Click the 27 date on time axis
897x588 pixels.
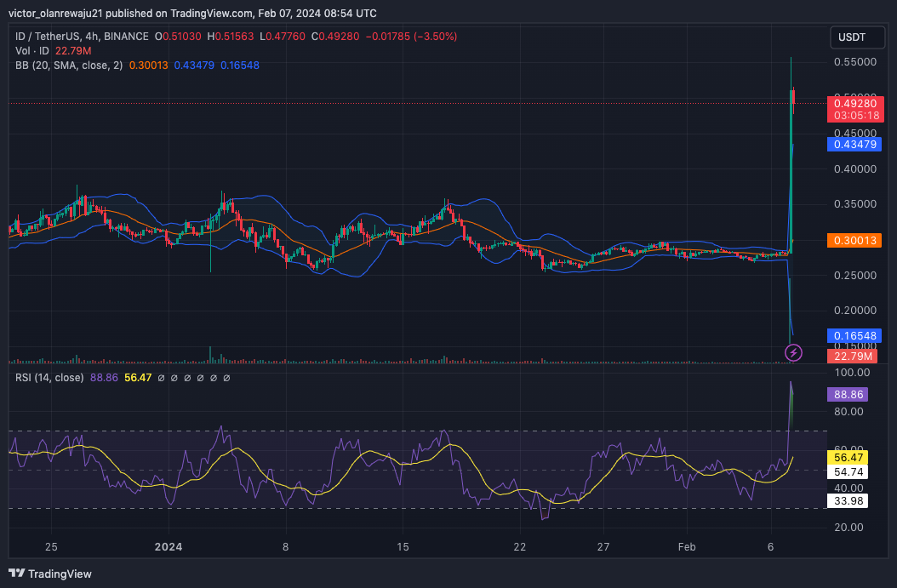pos(603,547)
